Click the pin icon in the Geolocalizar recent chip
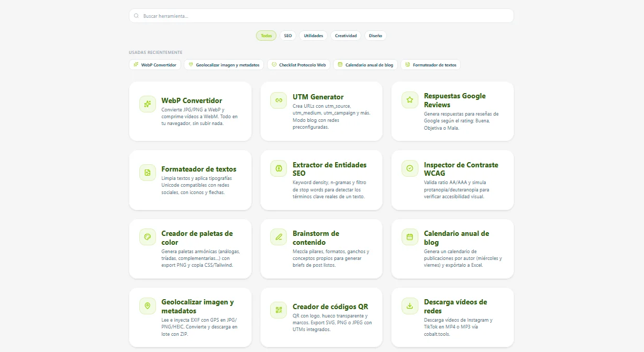 click(x=191, y=65)
